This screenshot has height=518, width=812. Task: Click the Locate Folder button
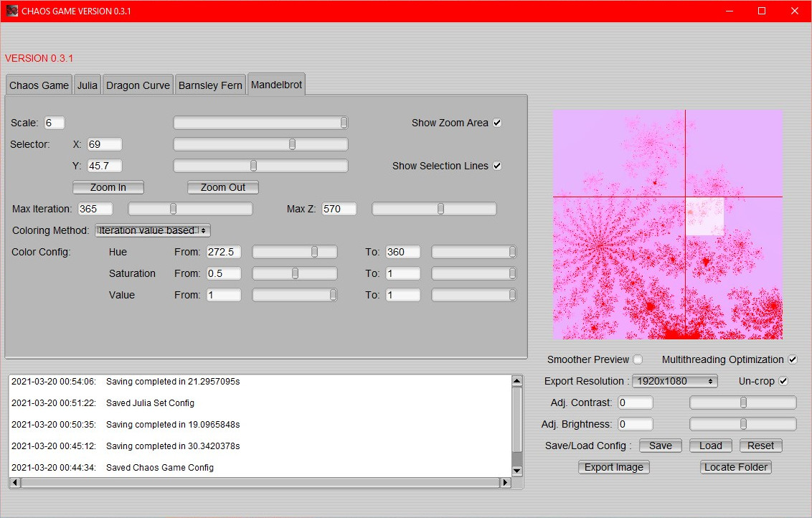click(x=735, y=467)
